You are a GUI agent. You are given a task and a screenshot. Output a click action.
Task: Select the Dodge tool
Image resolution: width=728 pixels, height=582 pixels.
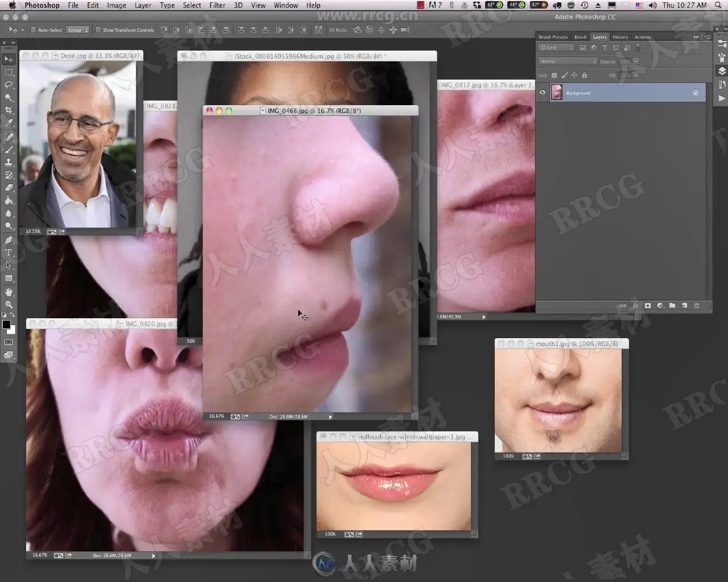[9, 226]
